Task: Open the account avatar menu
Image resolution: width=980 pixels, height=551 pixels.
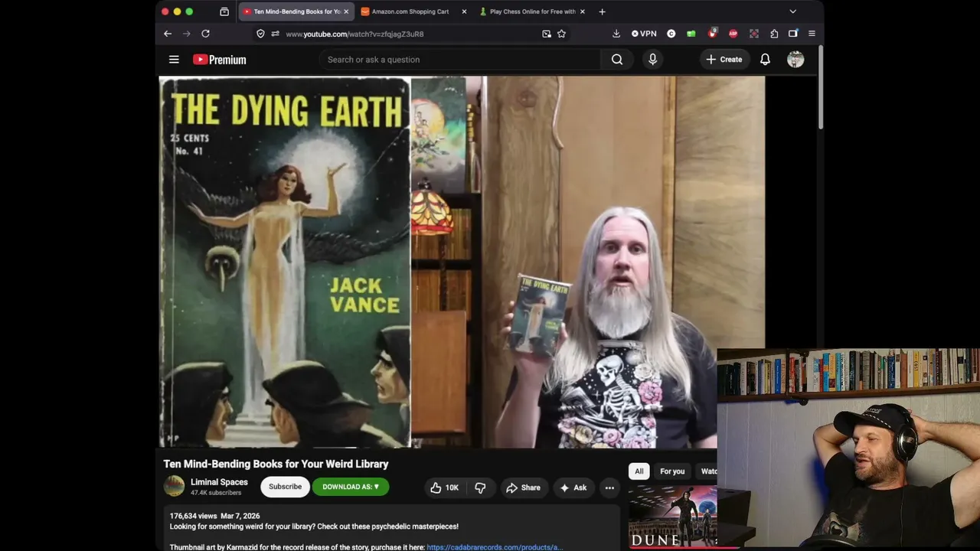Action: click(795, 60)
